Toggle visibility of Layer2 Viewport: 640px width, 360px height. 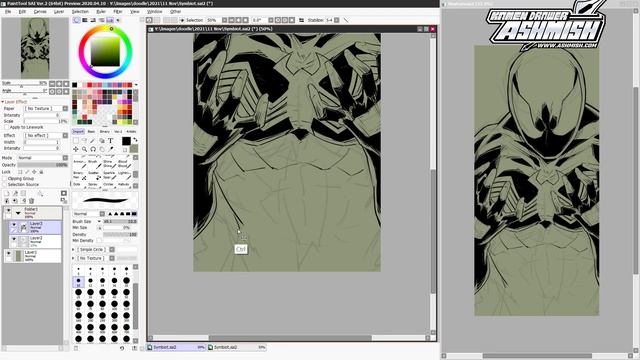tap(14, 239)
